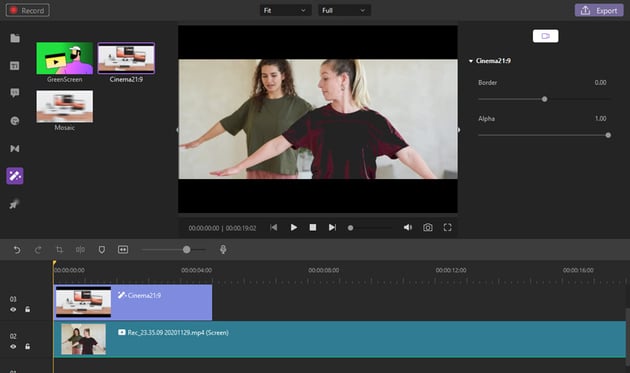Open the transitions panel

(15, 148)
